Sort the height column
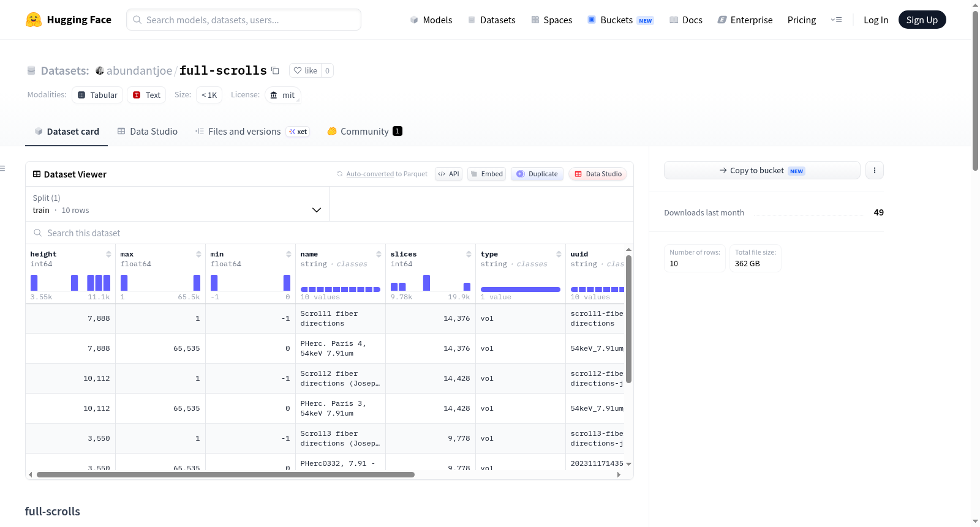 [108, 254]
